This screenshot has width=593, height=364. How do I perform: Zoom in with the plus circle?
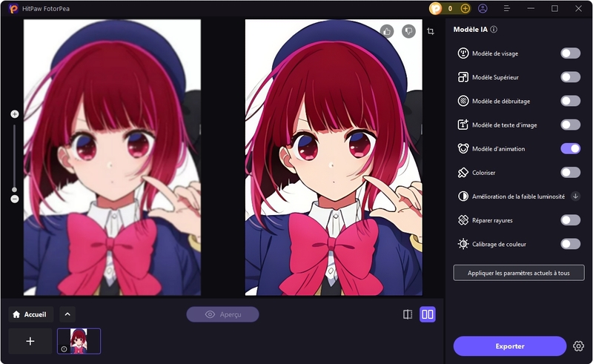click(15, 114)
